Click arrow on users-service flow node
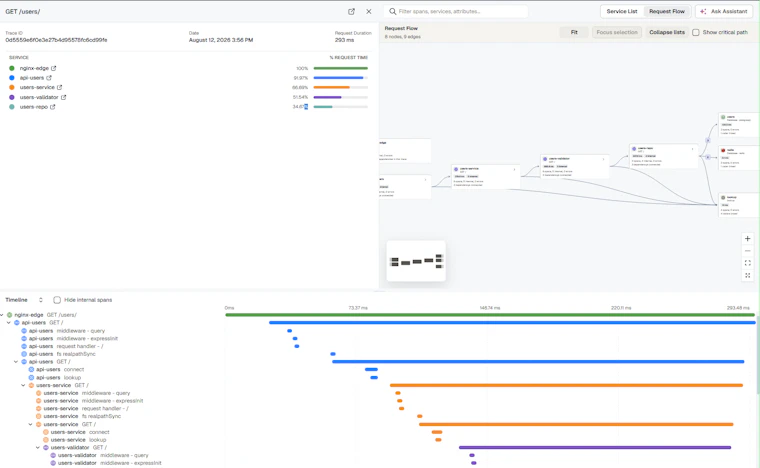The height and width of the screenshot is (468, 760). (514, 170)
